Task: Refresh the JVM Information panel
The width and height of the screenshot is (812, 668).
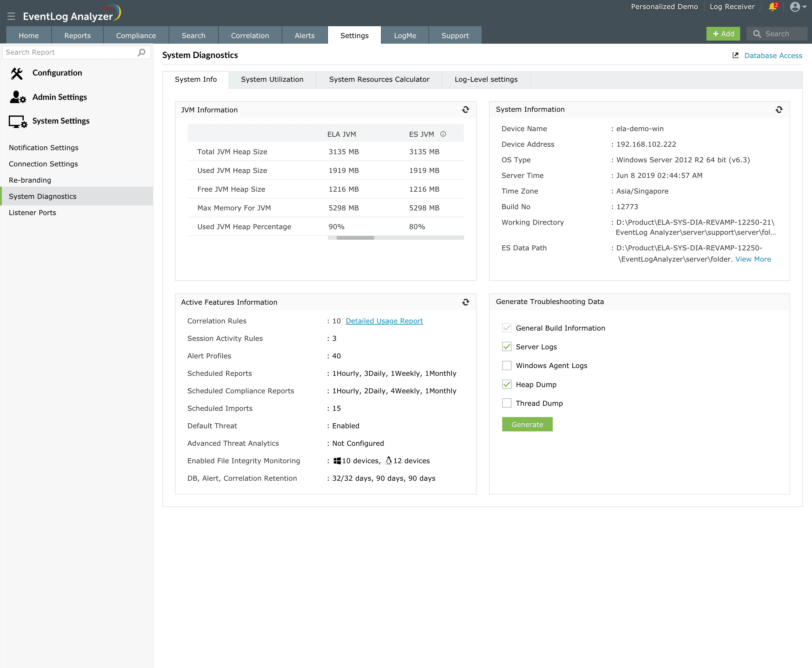Action: click(465, 110)
